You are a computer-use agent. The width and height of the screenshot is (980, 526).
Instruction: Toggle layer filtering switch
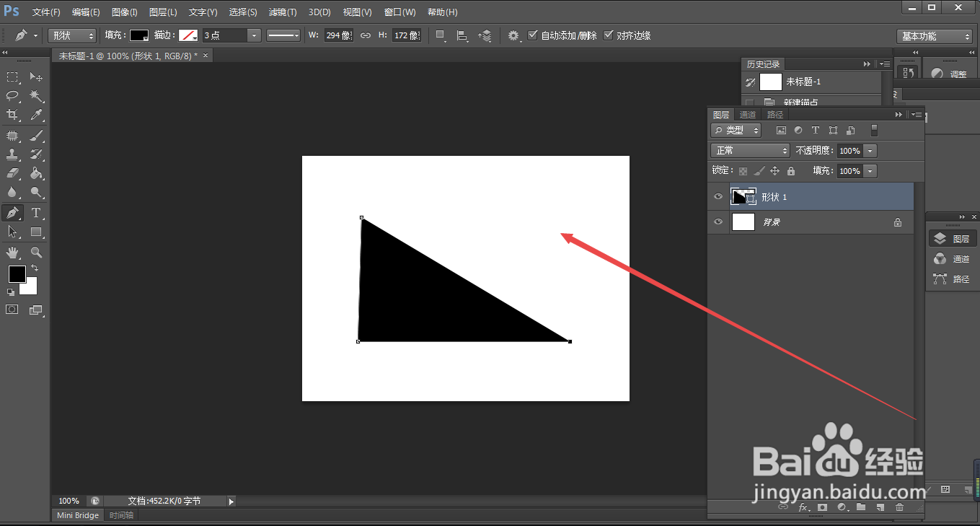tap(874, 131)
